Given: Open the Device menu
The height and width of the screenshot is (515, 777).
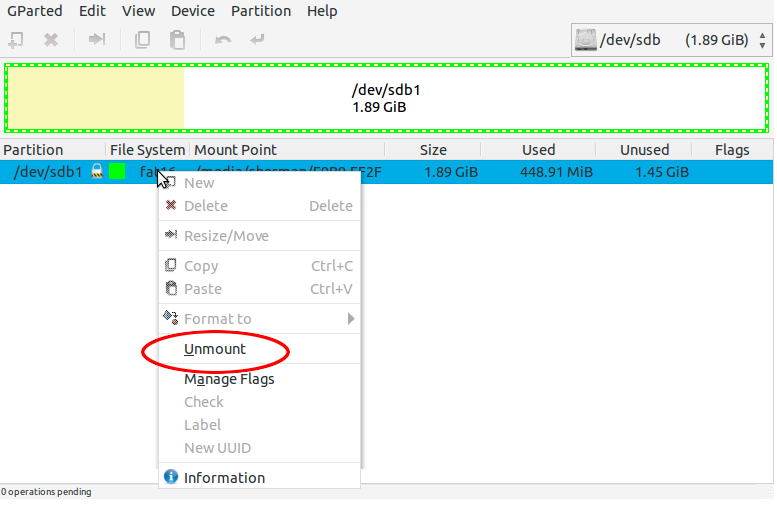Looking at the screenshot, I should tap(193, 11).
